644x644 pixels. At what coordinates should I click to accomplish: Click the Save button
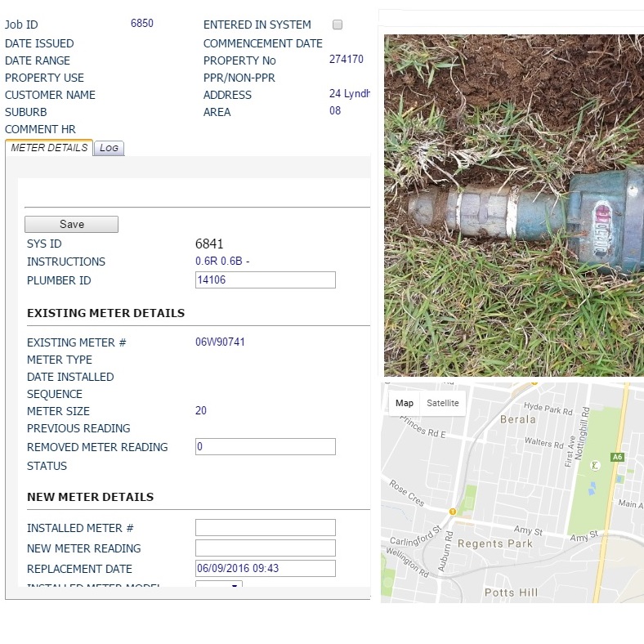[x=71, y=224]
